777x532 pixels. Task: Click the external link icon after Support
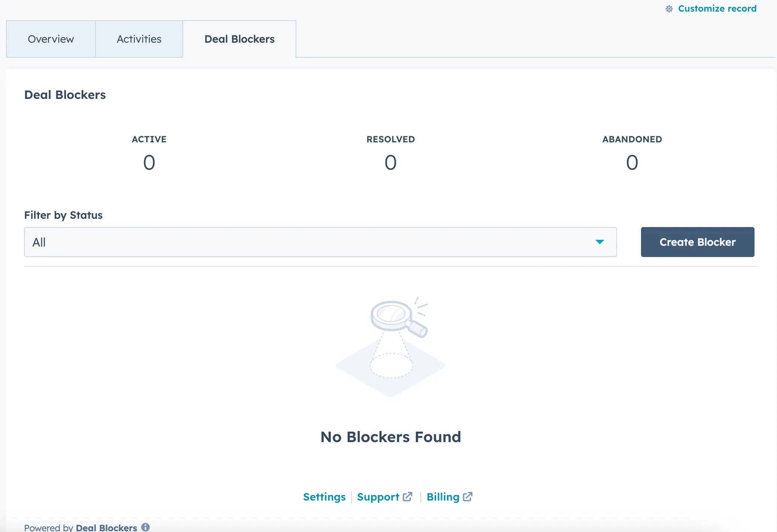point(408,497)
